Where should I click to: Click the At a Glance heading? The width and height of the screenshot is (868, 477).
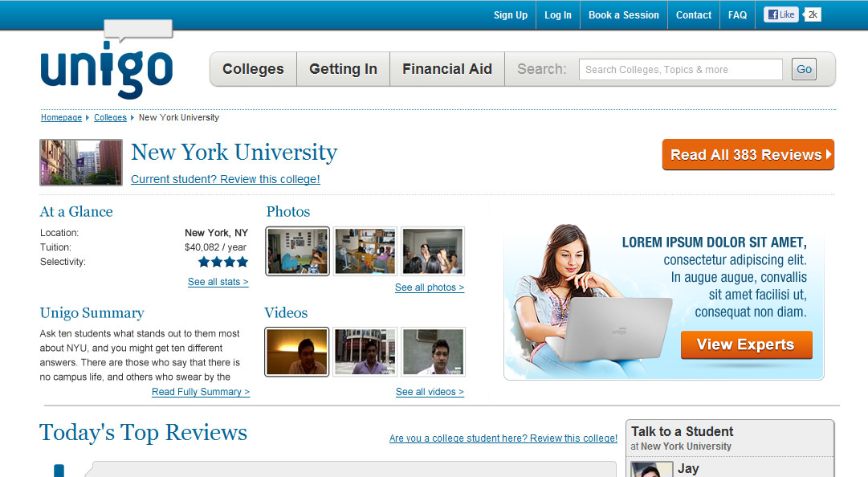[x=76, y=211]
